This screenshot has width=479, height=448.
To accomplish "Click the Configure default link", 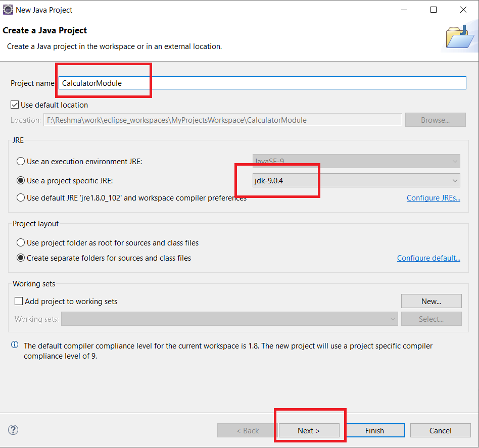I will click(x=428, y=258).
